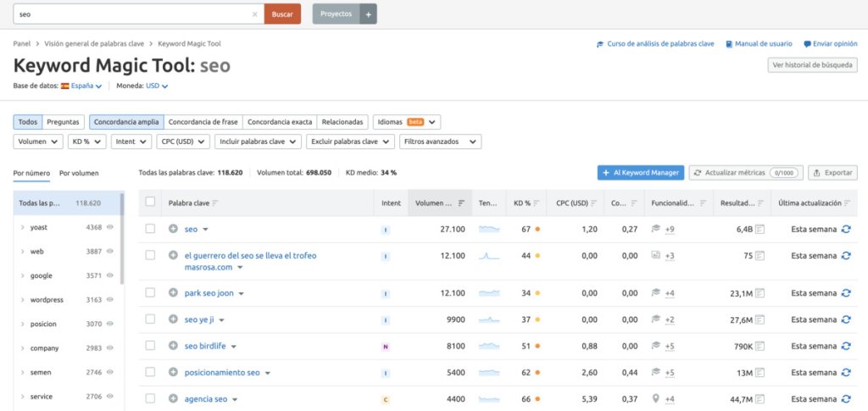Refresh metrics icon in 'seo ye ji' row
This screenshot has width=868, height=411.
846,319
